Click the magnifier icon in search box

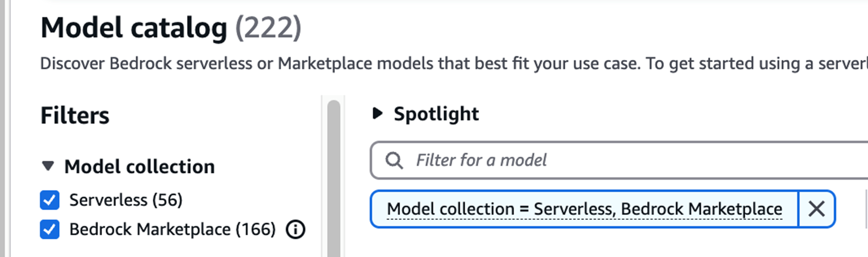point(394,160)
